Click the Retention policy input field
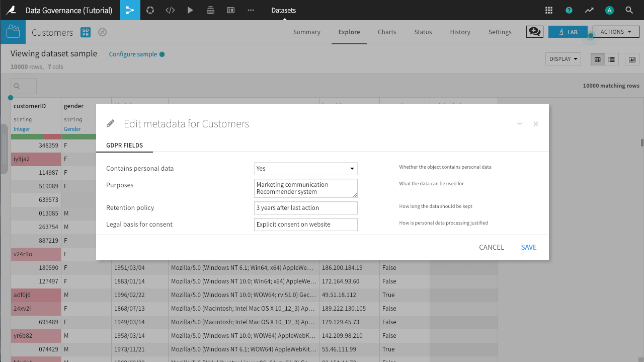This screenshot has width=644, height=362. tap(305, 207)
